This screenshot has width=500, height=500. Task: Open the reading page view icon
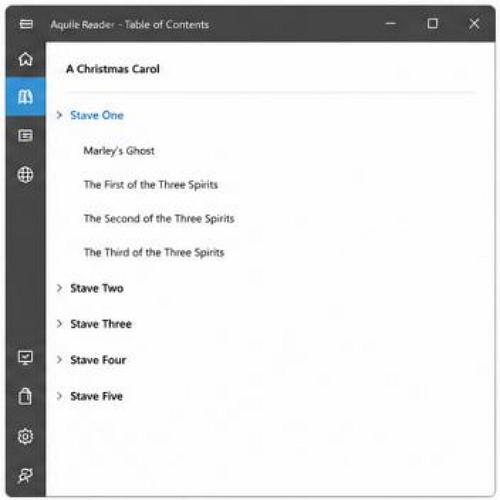pos(25,136)
